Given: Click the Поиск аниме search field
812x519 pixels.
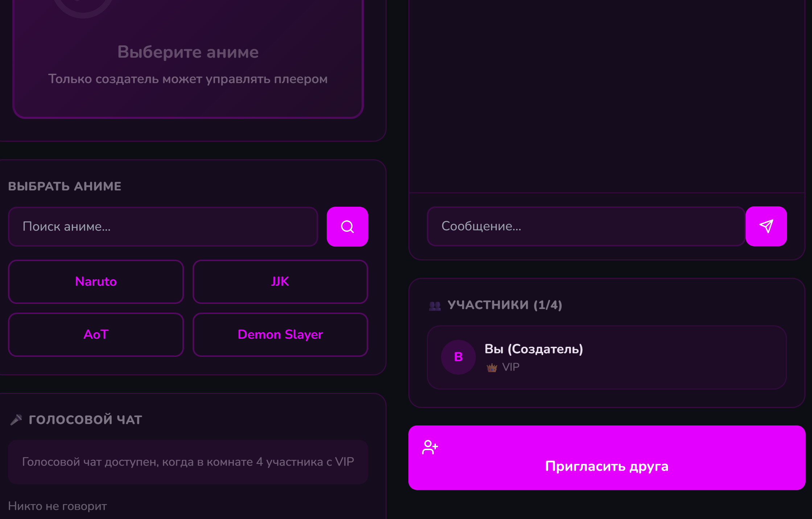Looking at the screenshot, I should point(163,226).
